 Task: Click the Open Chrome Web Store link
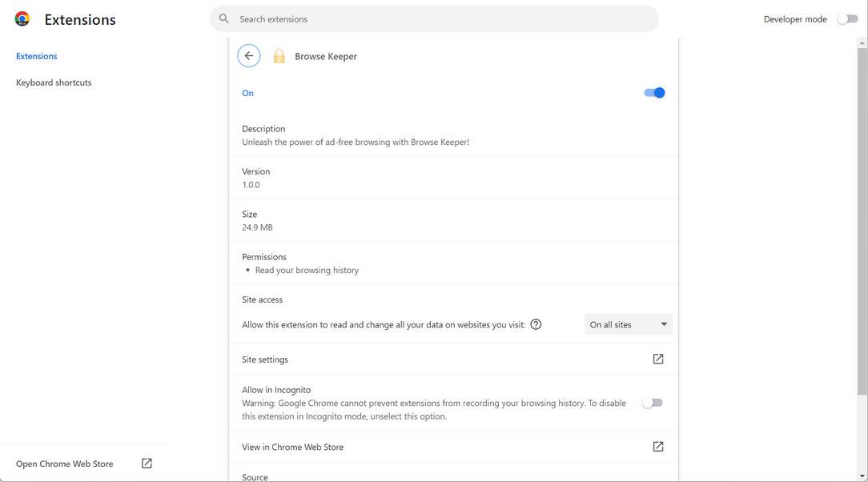click(x=65, y=464)
